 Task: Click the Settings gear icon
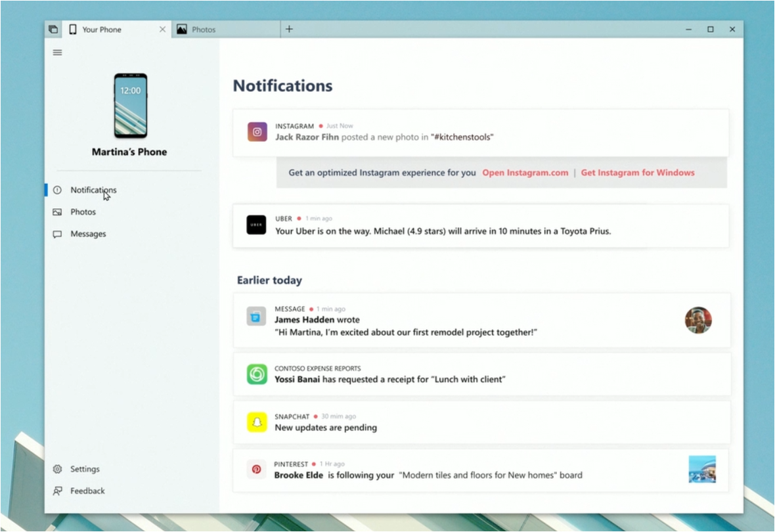click(x=57, y=469)
